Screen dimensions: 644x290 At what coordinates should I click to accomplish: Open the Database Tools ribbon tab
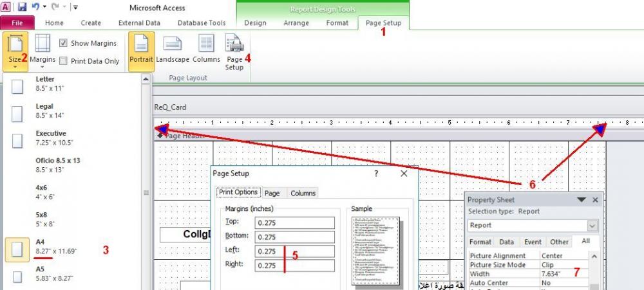tap(202, 23)
